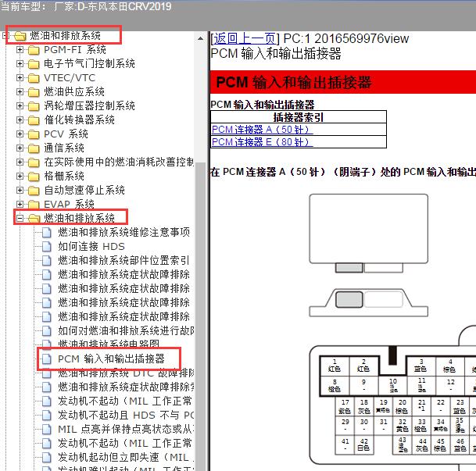The height and width of the screenshot is (471, 476).
Task: Click document icon for 发动机起动但立即失速
Action: click(x=46, y=458)
